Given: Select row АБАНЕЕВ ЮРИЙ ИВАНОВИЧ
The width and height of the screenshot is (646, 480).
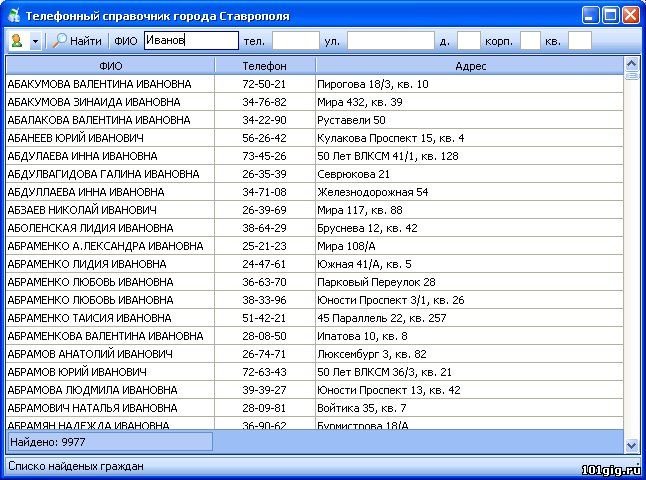Looking at the screenshot, I should (315, 138).
